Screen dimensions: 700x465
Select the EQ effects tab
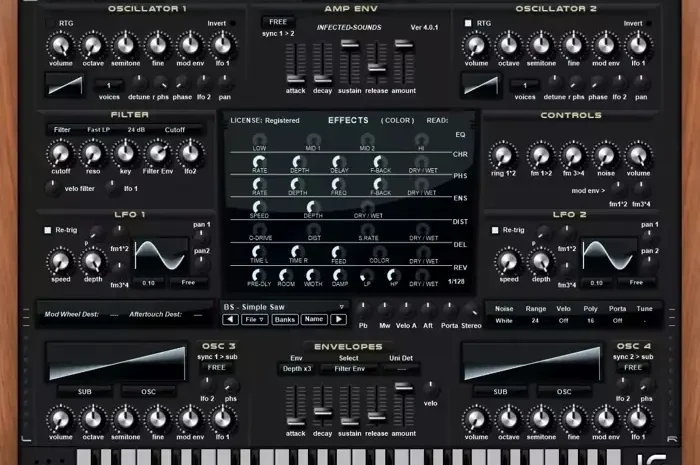pyautogui.click(x=460, y=135)
